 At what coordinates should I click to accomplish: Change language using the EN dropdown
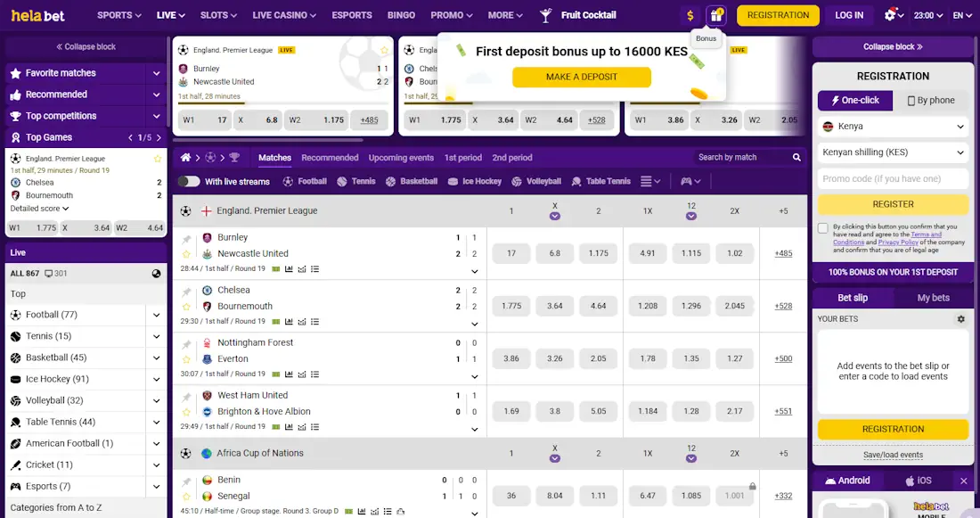pos(964,15)
